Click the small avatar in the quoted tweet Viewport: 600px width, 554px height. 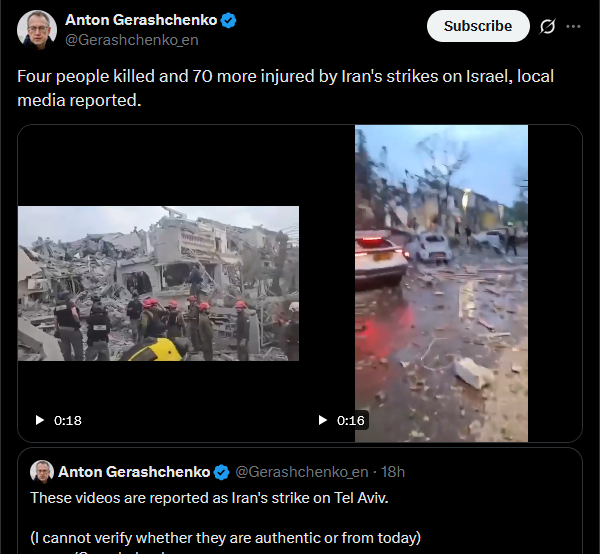click(42, 472)
